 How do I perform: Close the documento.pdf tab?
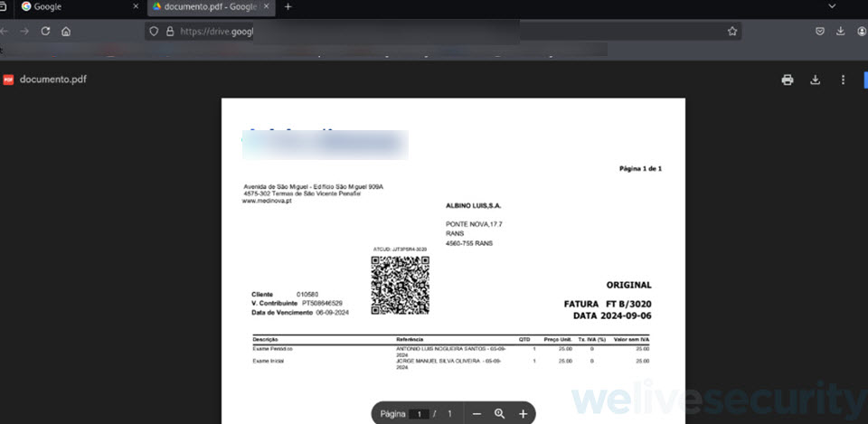[x=266, y=6]
